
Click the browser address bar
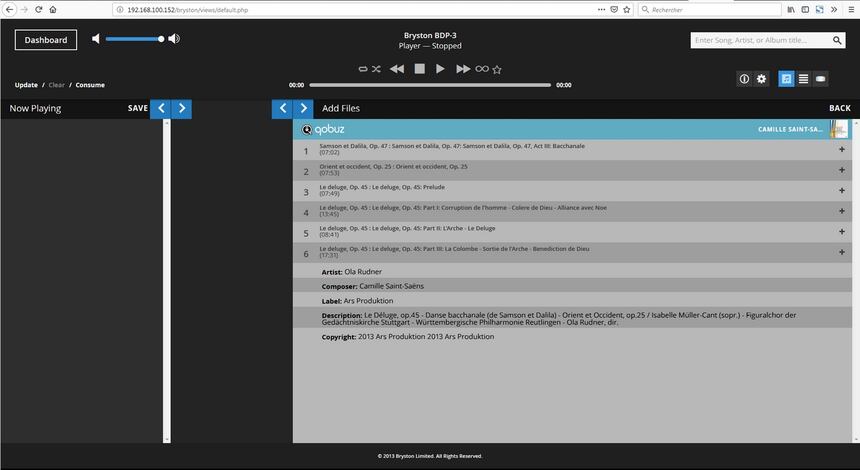coord(357,9)
